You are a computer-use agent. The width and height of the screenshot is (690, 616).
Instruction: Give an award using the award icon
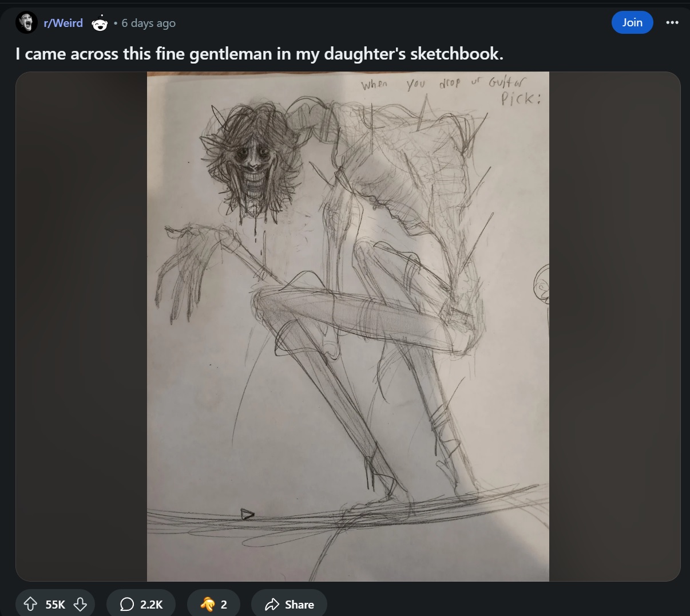click(208, 604)
